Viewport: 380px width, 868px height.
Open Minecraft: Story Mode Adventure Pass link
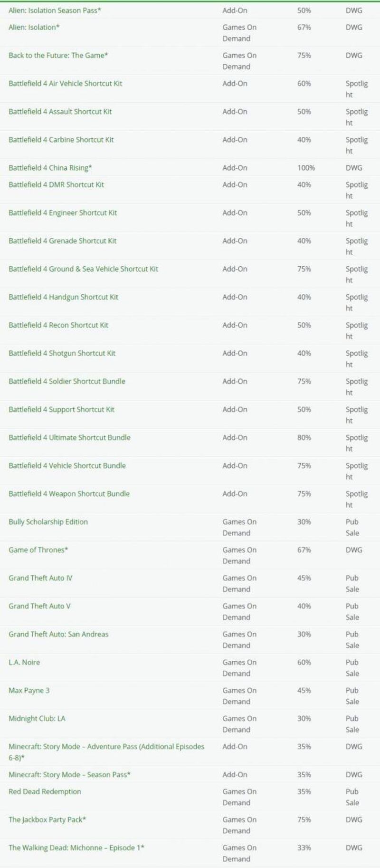point(106,746)
